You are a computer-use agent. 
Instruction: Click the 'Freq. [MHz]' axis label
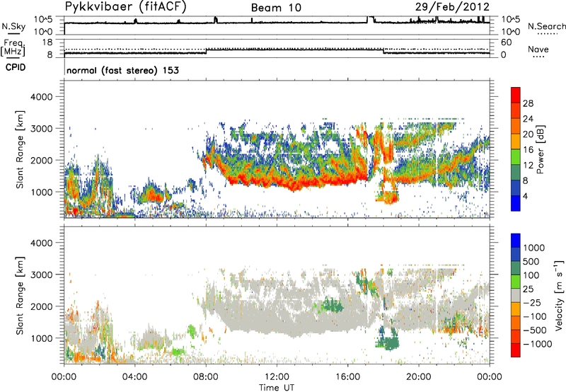pyautogui.click(x=13, y=48)
